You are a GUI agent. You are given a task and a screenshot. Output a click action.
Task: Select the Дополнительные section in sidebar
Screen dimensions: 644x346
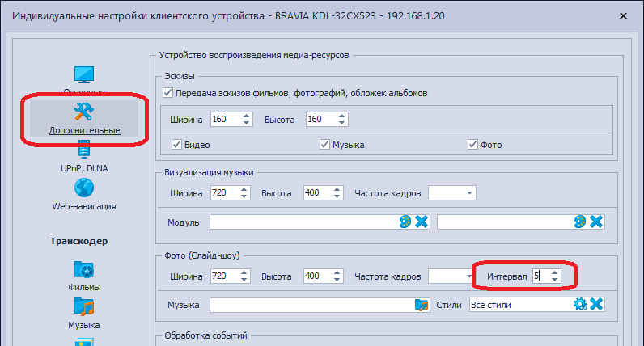[84, 118]
